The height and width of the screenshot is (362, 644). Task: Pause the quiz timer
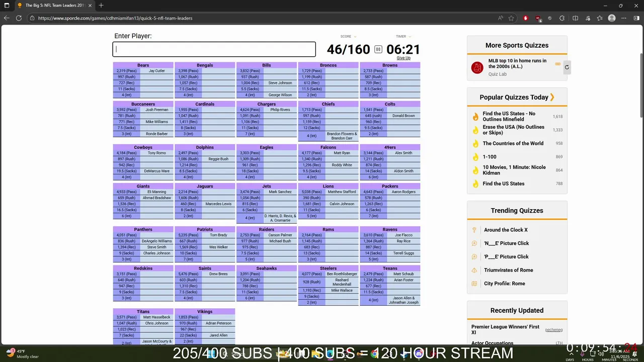(378, 49)
